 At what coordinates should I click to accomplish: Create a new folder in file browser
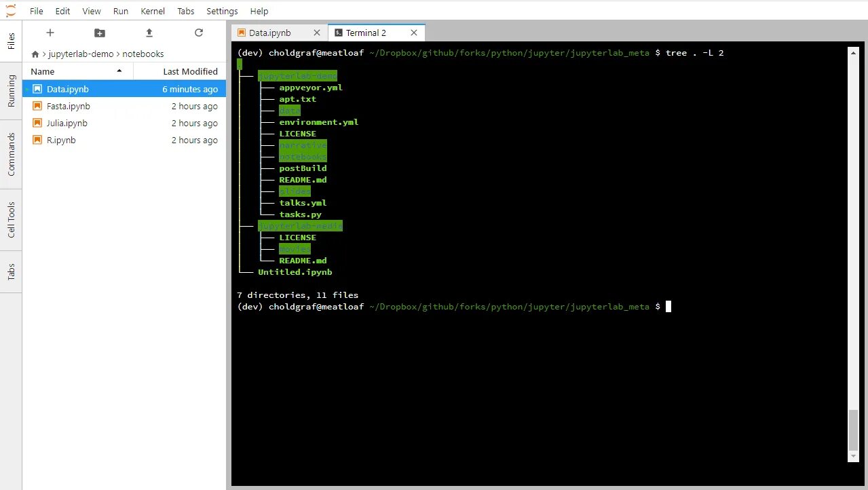coord(100,33)
